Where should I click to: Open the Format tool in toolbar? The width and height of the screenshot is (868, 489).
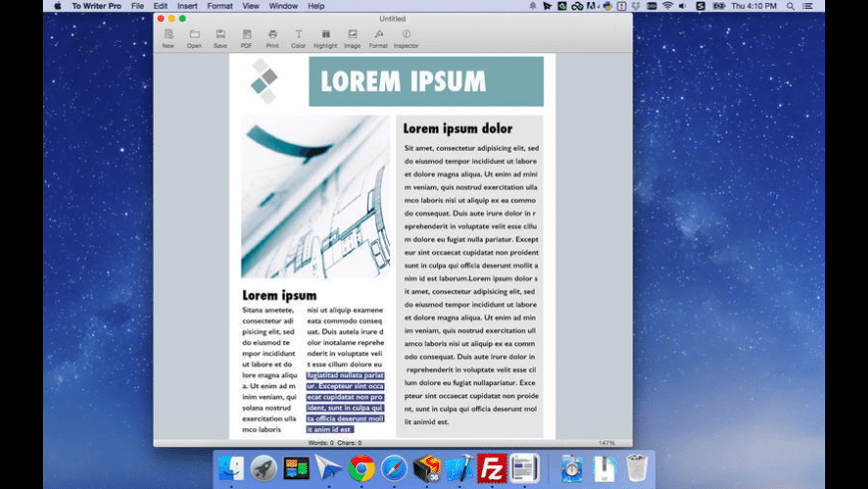point(379,38)
